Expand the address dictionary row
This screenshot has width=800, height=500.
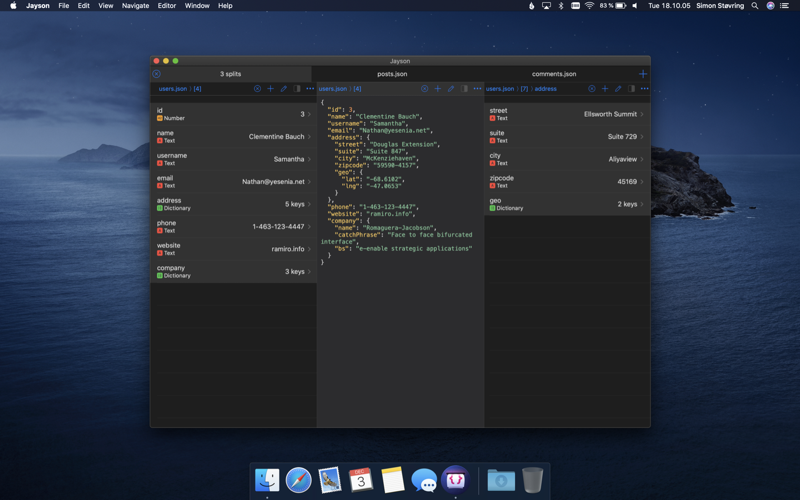tap(233, 204)
